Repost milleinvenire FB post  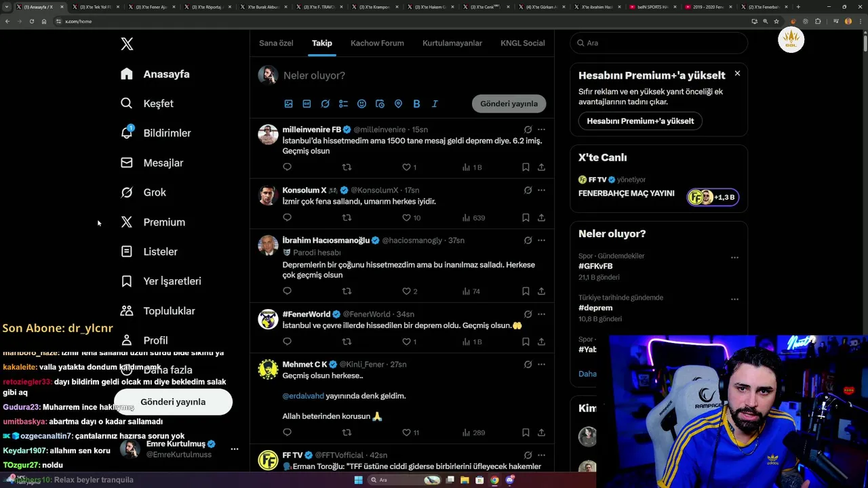[x=347, y=167]
